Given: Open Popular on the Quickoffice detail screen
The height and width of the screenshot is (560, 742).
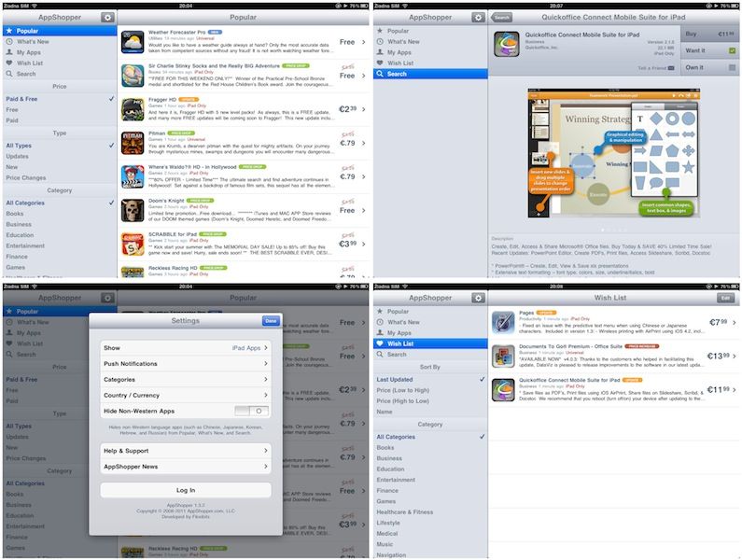Looking at the screenshot, I should (x=430, y=31).
